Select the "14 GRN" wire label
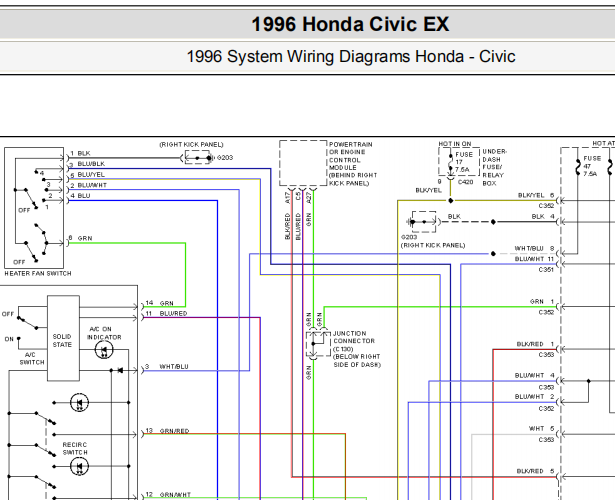This screenshot has width=615, height=500. tap(159, 303)
